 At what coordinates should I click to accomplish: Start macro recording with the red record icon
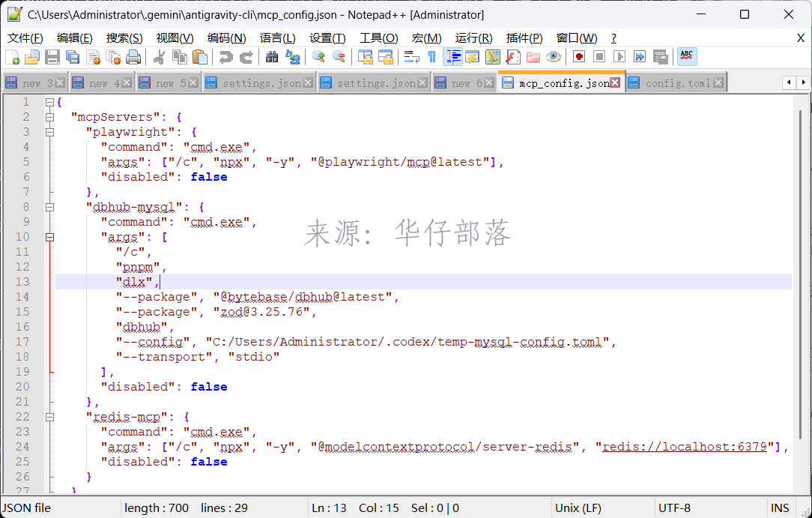click(x=579, y=57)
